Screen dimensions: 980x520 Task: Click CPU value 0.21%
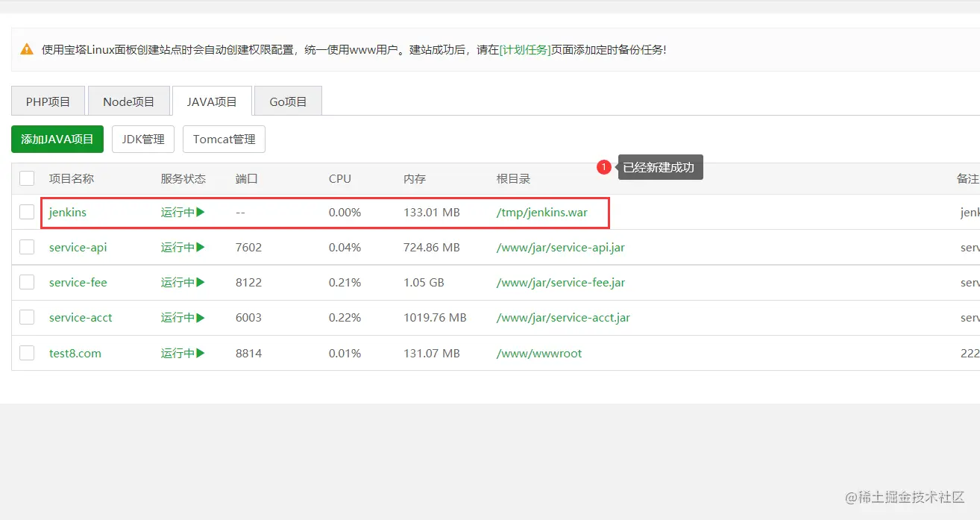[x=345, y=282]
